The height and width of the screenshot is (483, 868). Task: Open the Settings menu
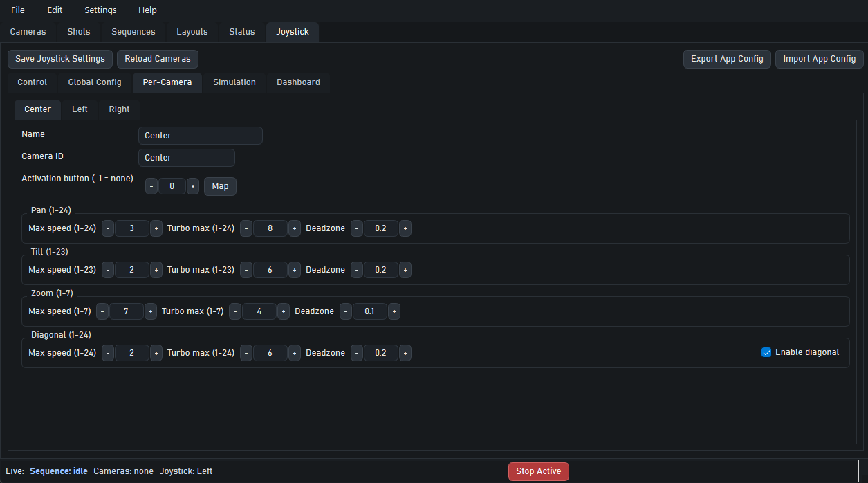coord(100,10)
